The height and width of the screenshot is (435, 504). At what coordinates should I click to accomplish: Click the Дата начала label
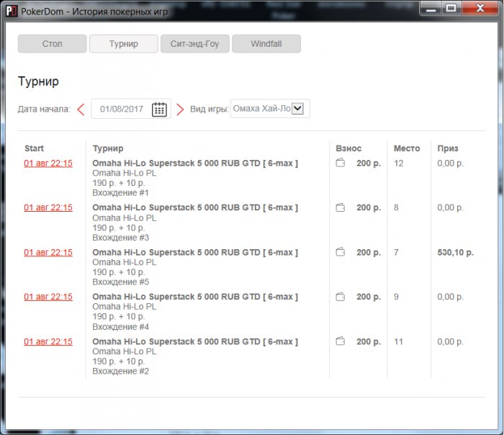click(44, 109)
